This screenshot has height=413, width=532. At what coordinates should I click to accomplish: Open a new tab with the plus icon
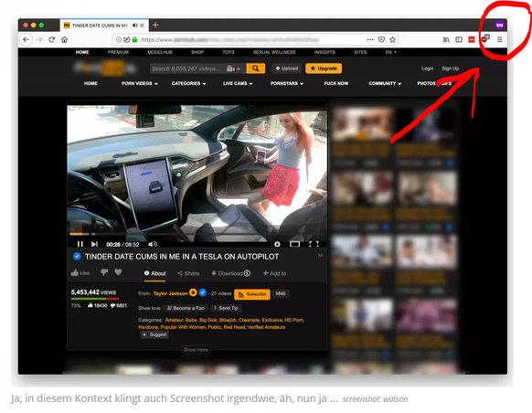(x=155, y=25)
